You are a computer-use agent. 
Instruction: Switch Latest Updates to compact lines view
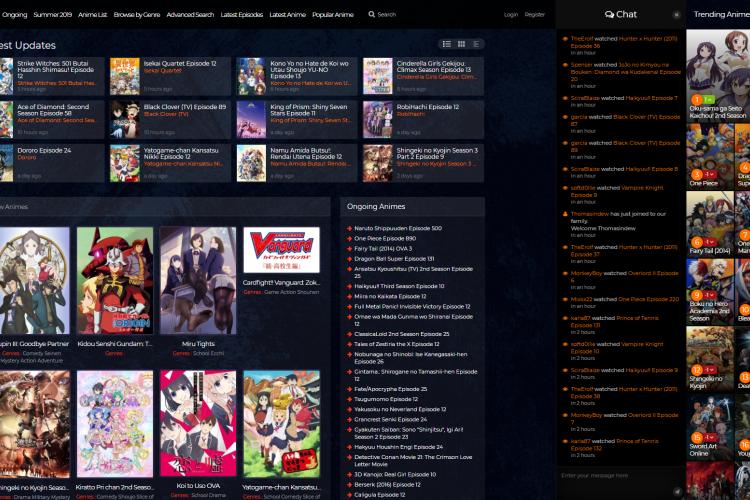click(476, 44)
